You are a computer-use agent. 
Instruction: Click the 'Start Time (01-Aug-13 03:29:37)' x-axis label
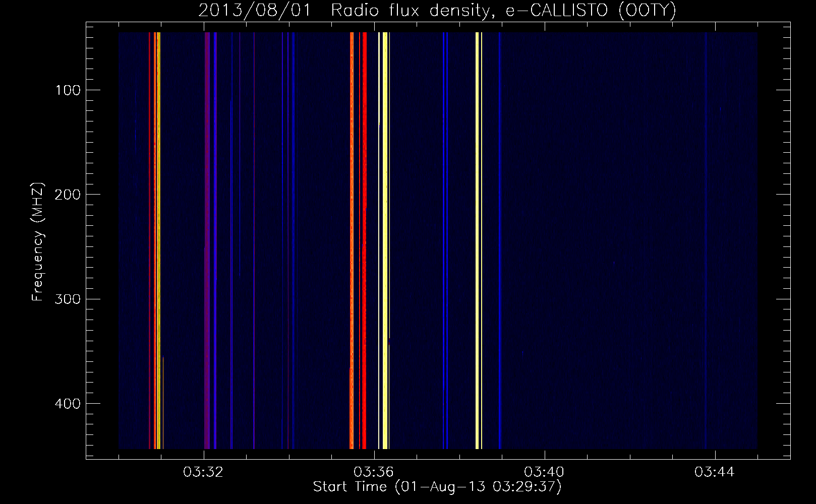(437, 487)
